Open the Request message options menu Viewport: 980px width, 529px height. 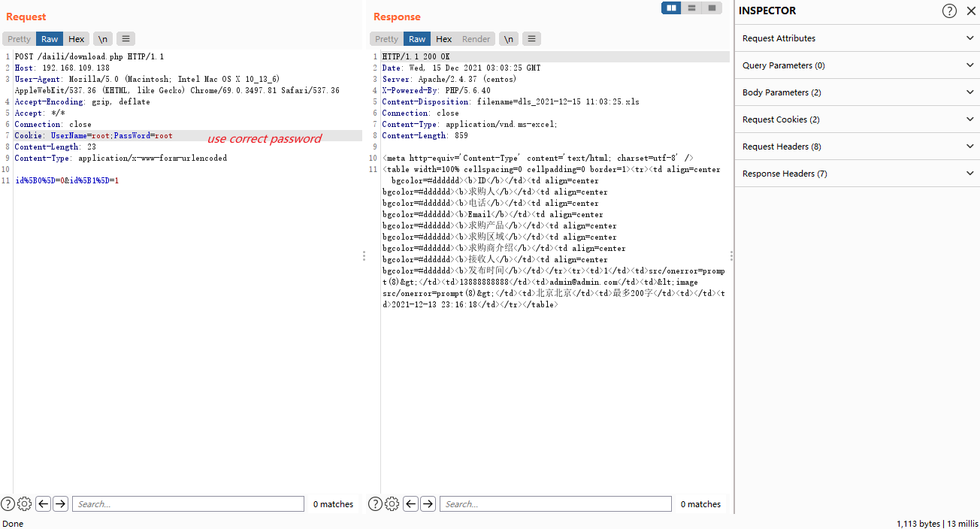[126, 39]
